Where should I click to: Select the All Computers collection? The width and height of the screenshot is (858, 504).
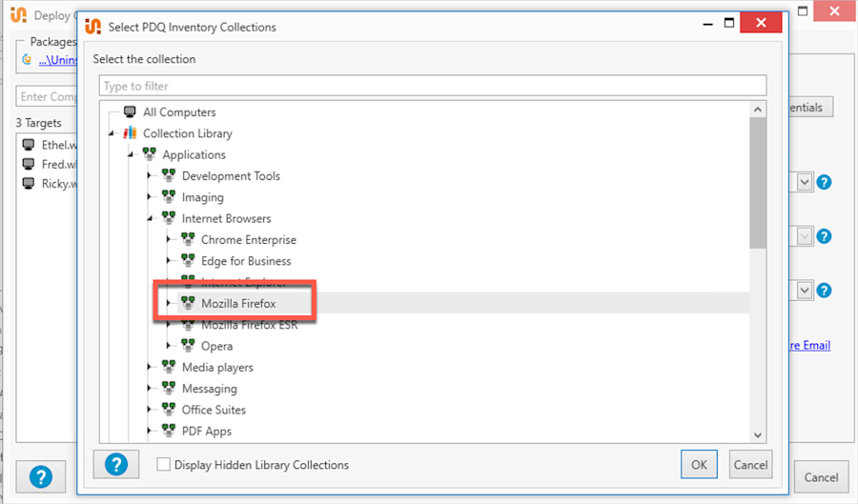pos(179,112)
